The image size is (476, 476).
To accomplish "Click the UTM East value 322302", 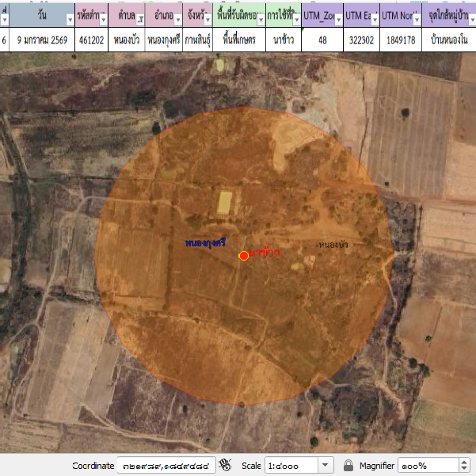I will [x=360, y=40].
